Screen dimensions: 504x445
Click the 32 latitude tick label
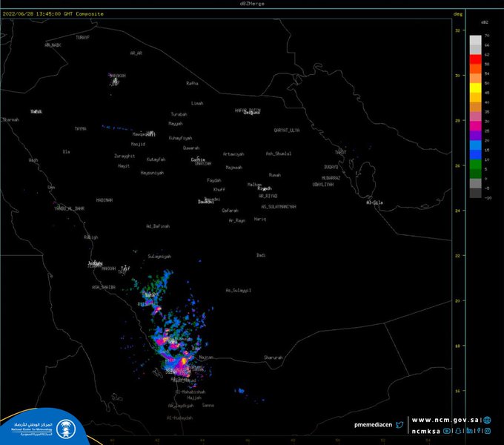457,30
